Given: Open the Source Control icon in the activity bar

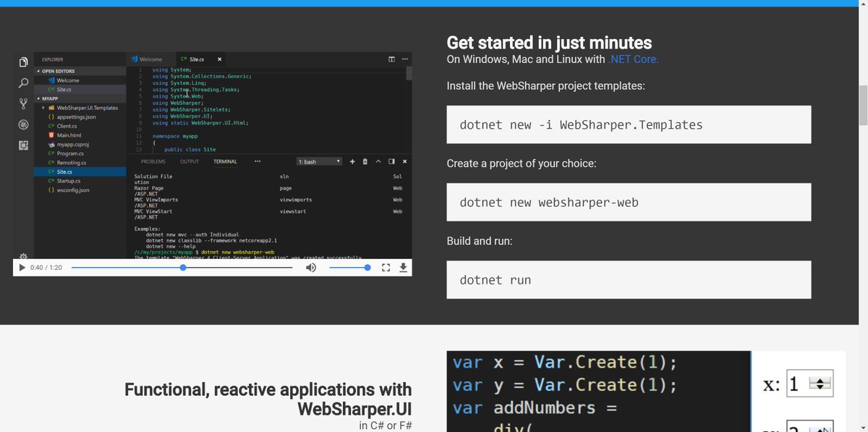Looking at the screenshot, I should click(x=23, y=103).
